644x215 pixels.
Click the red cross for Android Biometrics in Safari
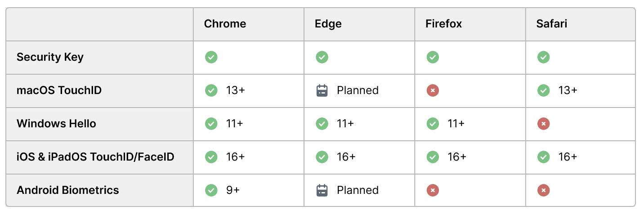pos(543,190)
